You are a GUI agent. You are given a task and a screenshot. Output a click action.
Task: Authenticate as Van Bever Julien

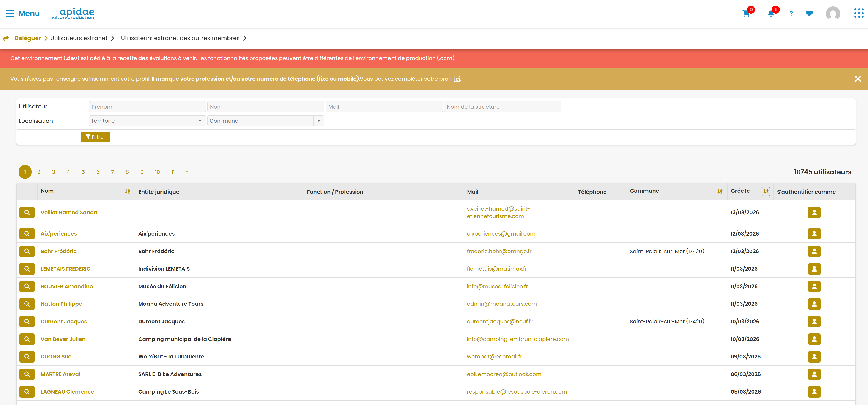click(814, 339)
